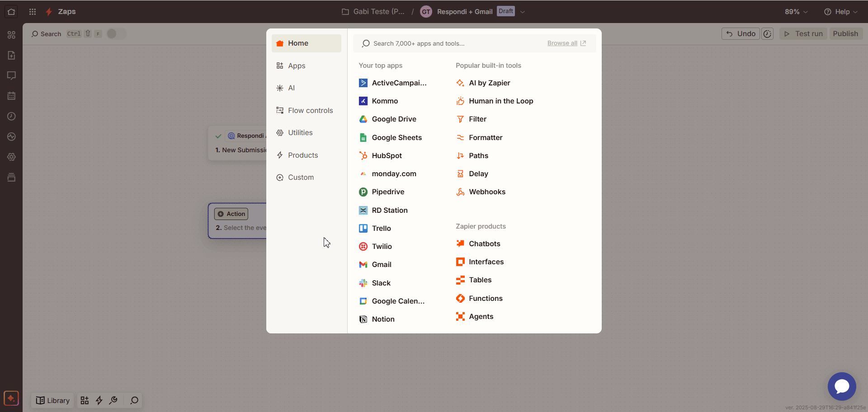Switch to the AI category
The width and height of the screenshot is (868, 412).
[x=307, y=88]
